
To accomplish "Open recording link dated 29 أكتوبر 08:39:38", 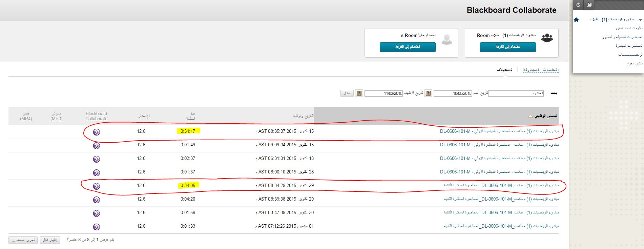I will 501,199.
